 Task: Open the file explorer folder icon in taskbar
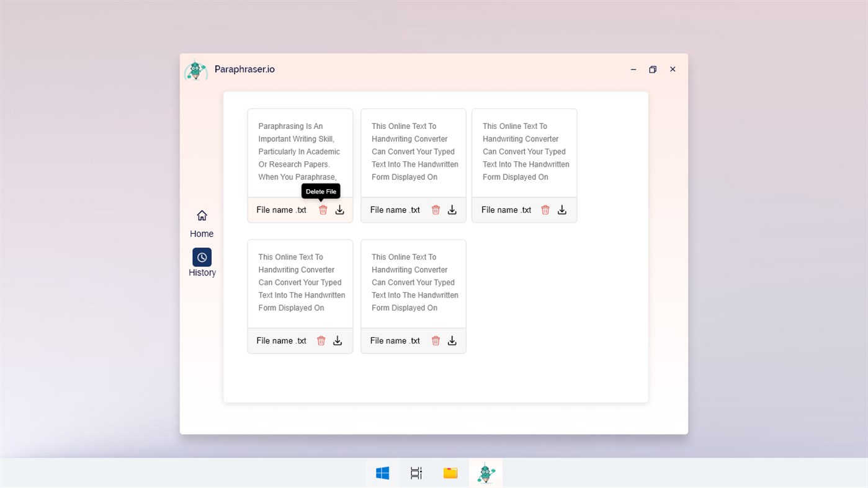coord(450,472)
